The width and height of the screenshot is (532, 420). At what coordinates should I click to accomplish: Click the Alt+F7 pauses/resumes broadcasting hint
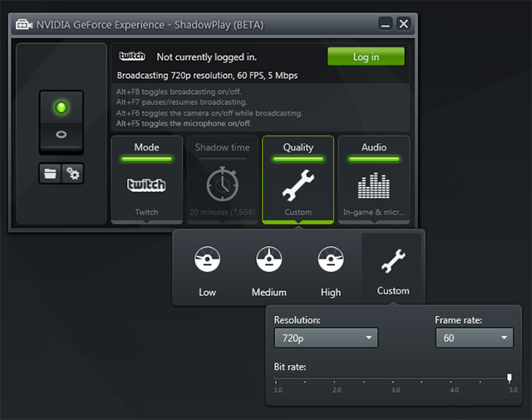click(x=181, y=101)
